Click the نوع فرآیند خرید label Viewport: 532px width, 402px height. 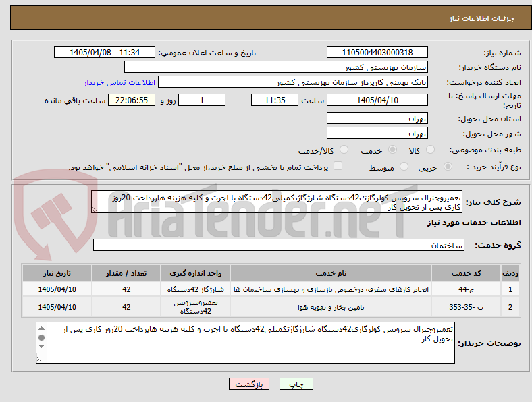(x=494, y=167)
